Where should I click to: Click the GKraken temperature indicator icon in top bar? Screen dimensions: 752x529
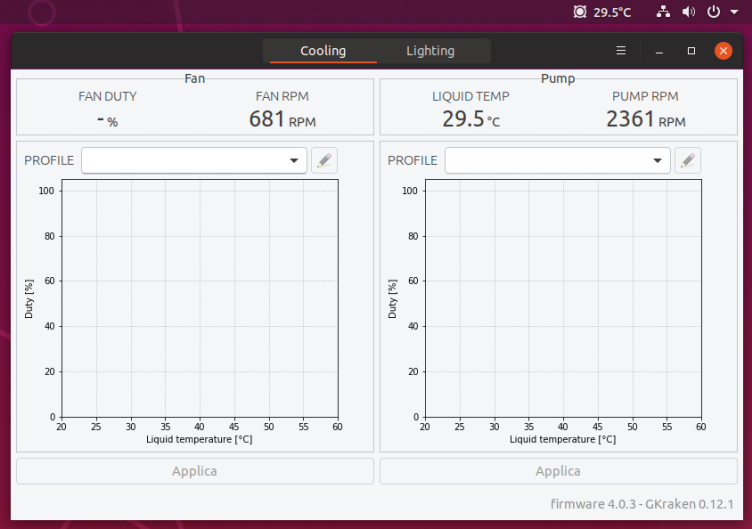580,12
